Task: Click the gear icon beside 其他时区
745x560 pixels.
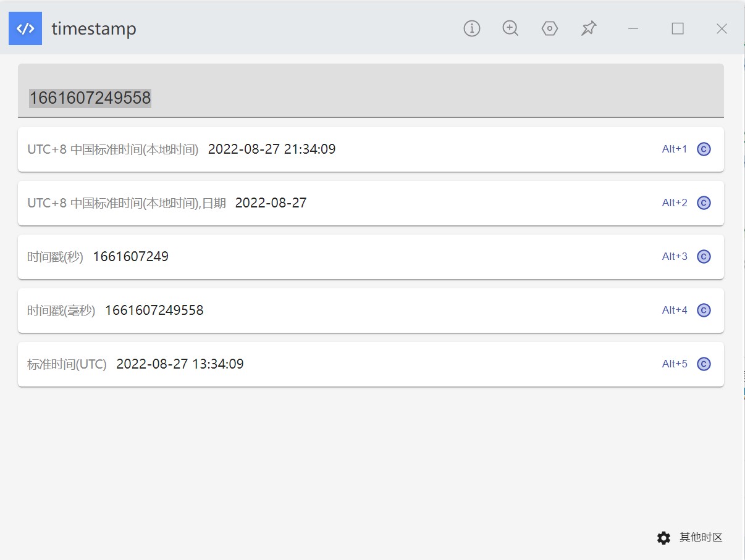Action: [x=663, y=538]
